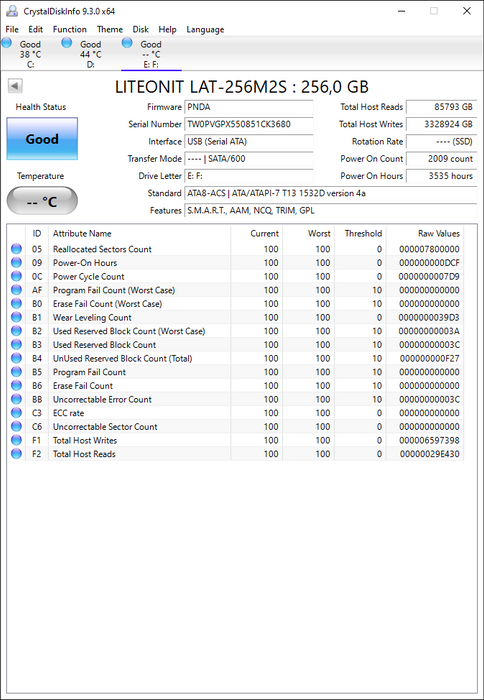The height and width of the screenshot is (700, 484).
Task: Click the Transfer Mode field SATA/600
Action: pos(249,158)
